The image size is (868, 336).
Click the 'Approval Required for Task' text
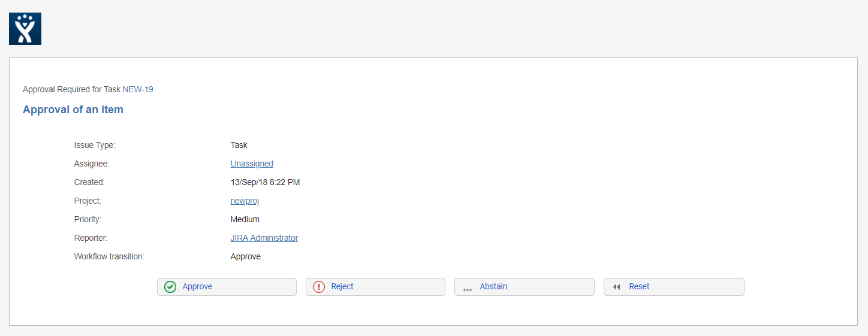72,89
